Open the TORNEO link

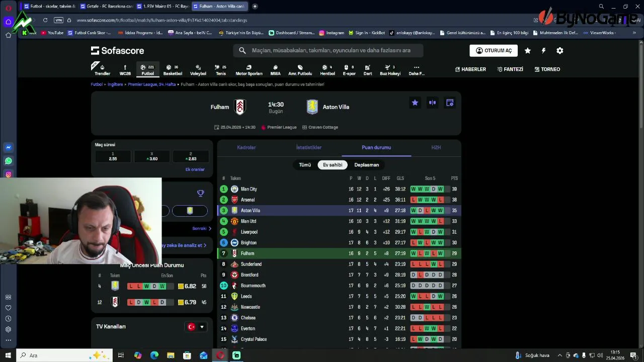[x=547, y=69]
